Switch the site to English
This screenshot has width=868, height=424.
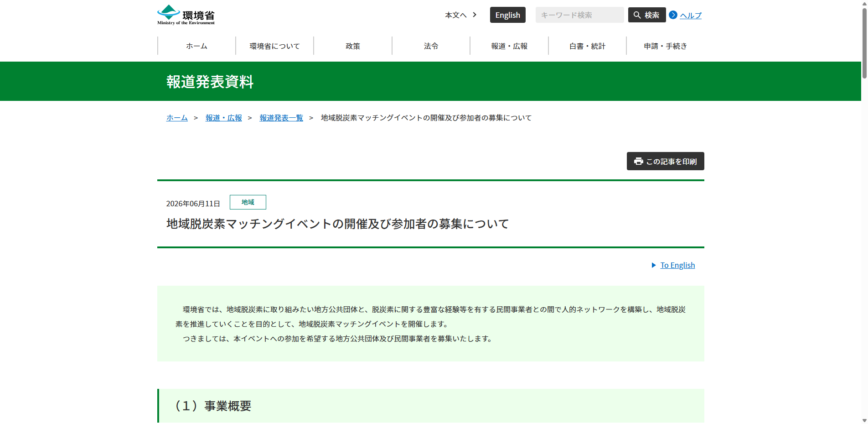tap(507, 15)
